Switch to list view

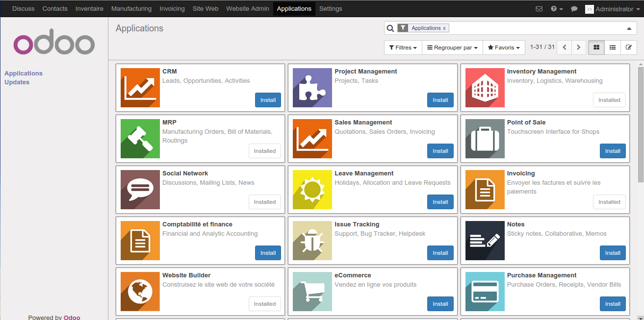tap(613, 48)
